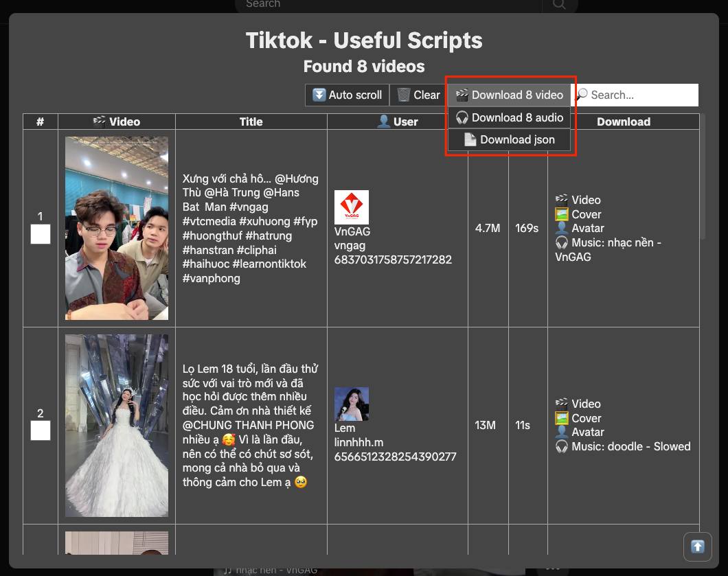Click the Lem display name text
This screenshot has width=728, height=576.
coord(345,428)
